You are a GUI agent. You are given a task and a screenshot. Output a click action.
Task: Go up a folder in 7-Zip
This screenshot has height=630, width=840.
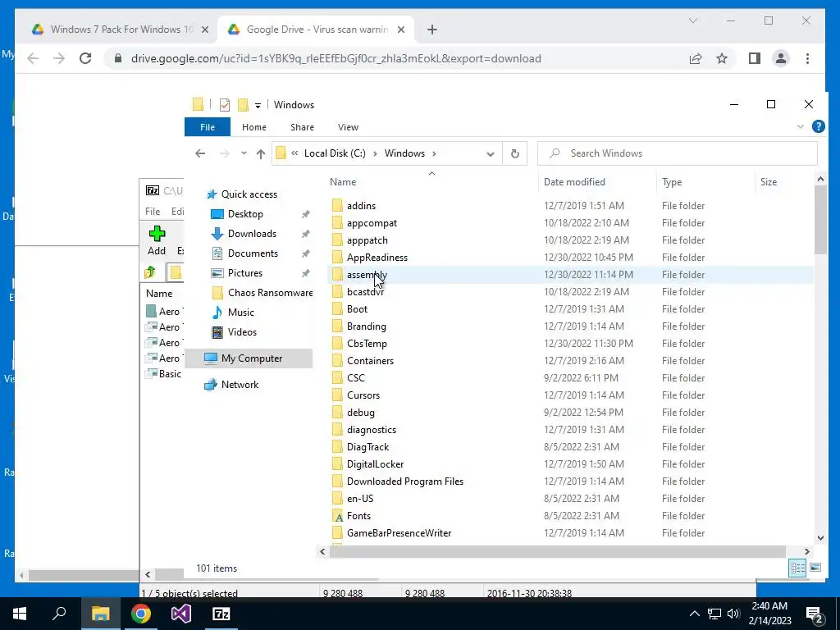tap(150, 272)
